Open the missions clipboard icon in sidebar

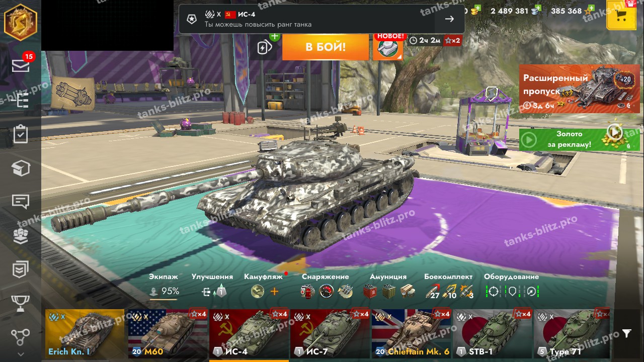pyautogui.click(x=21, y=134)
